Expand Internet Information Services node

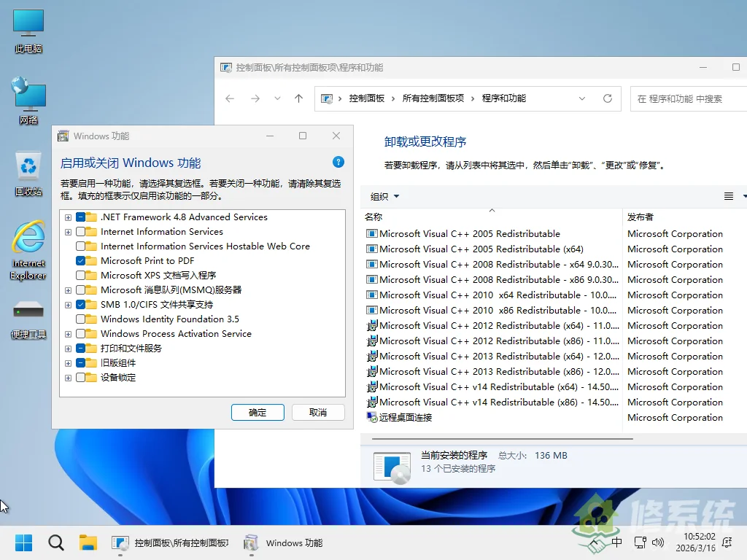(68, 231)
